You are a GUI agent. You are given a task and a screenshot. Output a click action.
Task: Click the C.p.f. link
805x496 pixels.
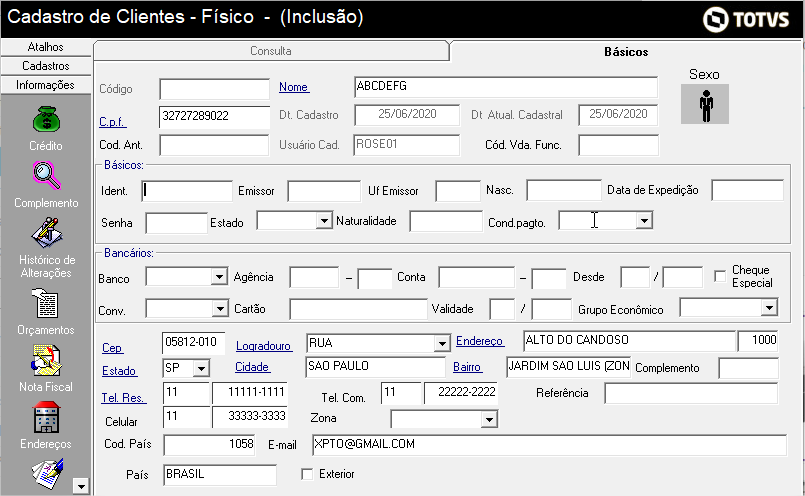[x=112, y=122]
